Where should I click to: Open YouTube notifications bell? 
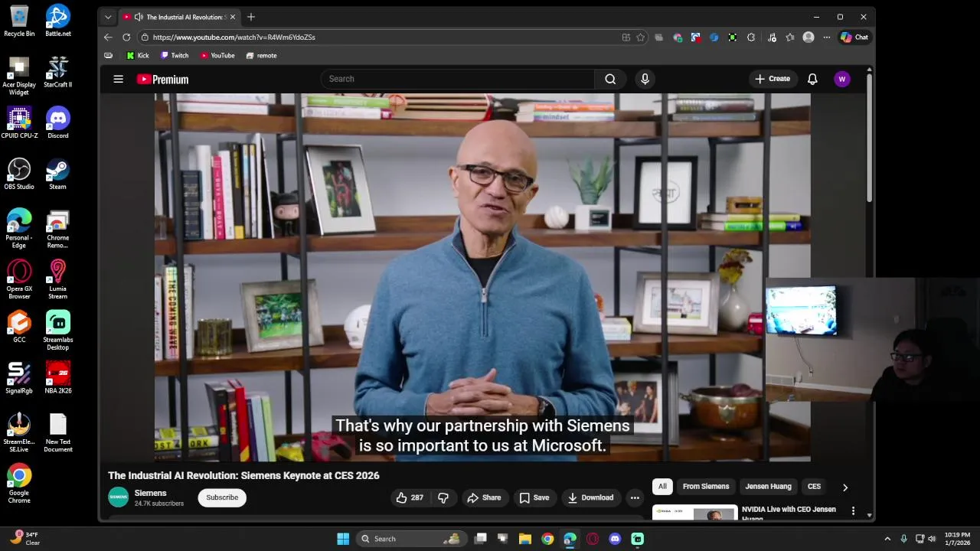tap(812, 79)
